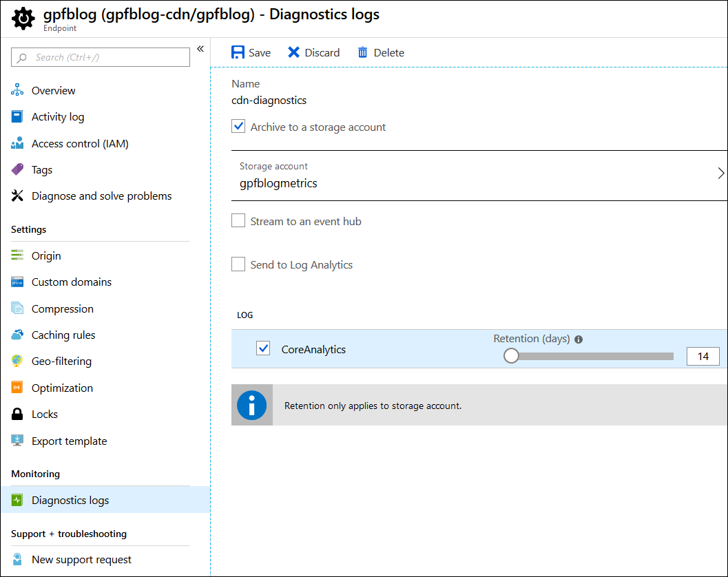This screenshot has height=577, width=728.
Task: Click the Retention days info icon
Action: (x=579, y=339)
